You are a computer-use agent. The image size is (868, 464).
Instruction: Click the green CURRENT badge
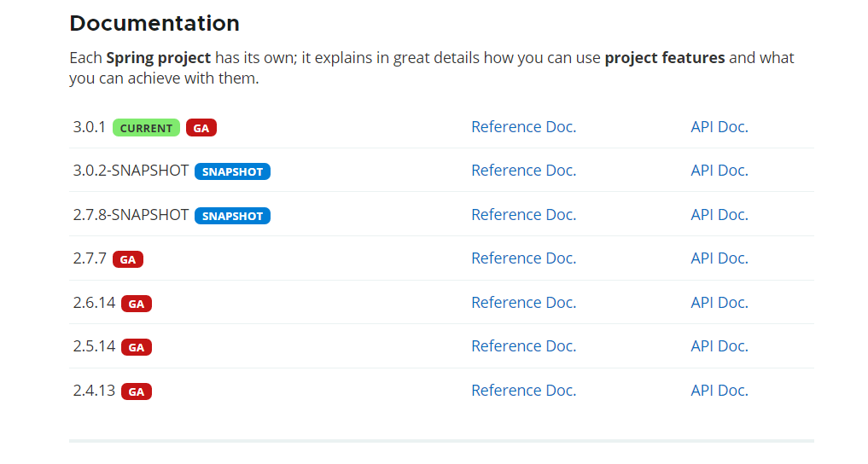pyautogui.click(x=146, y=128)
